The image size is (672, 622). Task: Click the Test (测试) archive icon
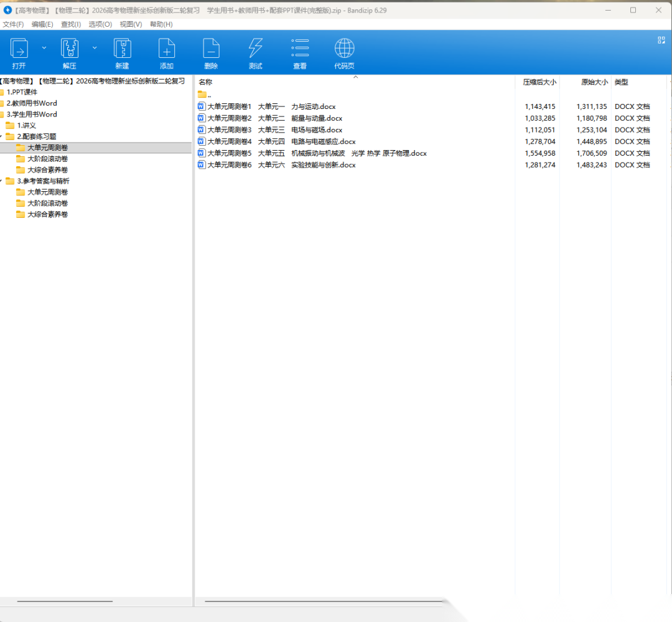255,49
